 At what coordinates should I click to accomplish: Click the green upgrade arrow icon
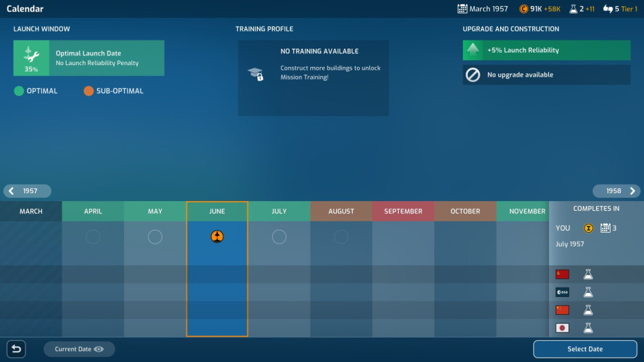tap(473, 50)
